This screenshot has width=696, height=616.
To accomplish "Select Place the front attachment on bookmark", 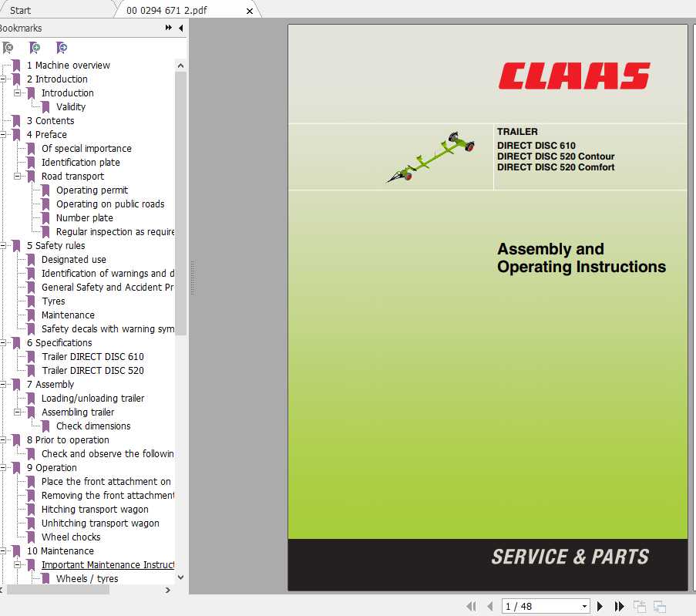I will (106, 481).
